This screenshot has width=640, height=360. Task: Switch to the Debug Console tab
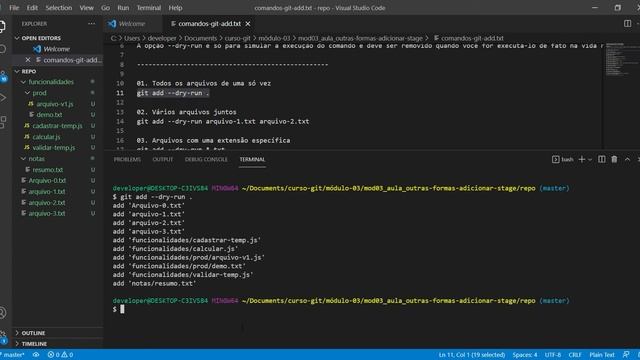point(206,159)
